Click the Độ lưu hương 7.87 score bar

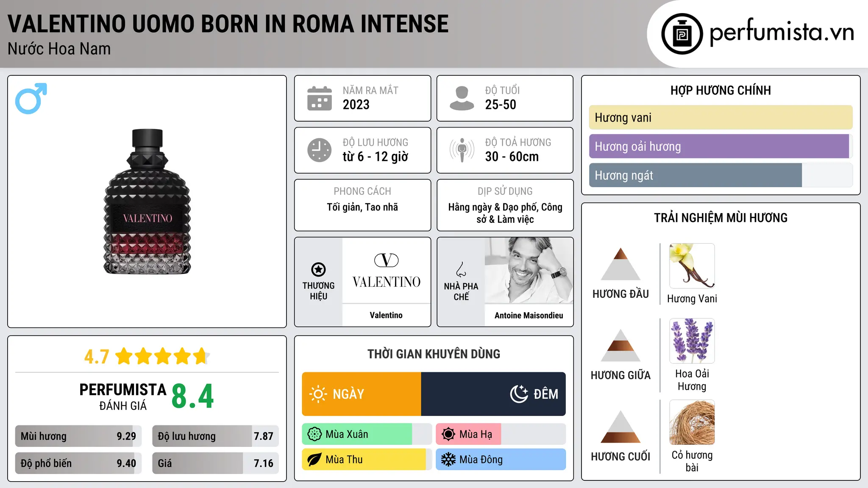[x=216, y=436]
